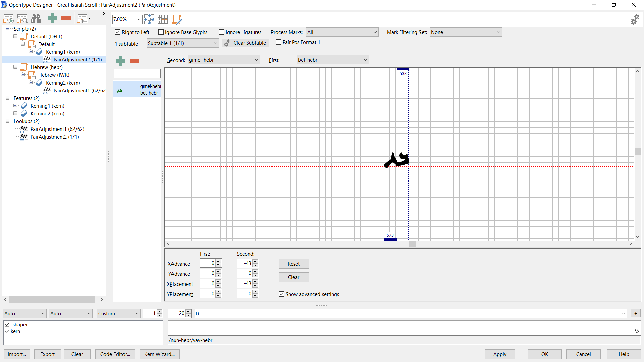Viewport: 644px width, 362px height.
Task: Click the plus button beside preview text field
Action: click(x=635, y=313)
